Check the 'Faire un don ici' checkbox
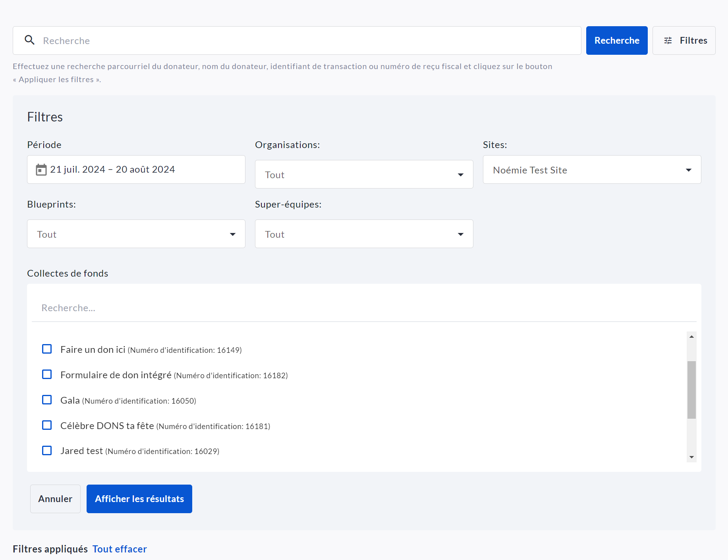 click(x=47, y=349)
